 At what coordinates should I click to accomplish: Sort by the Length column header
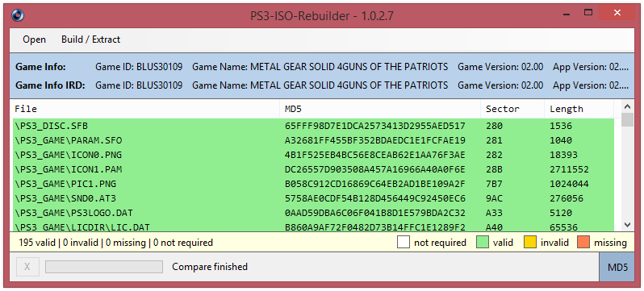click(579, 109)
